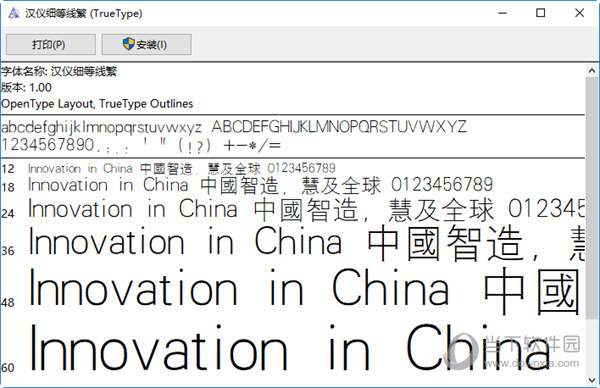Click the scrollbar down arrow
600x388 pixels.
(592, 380)
